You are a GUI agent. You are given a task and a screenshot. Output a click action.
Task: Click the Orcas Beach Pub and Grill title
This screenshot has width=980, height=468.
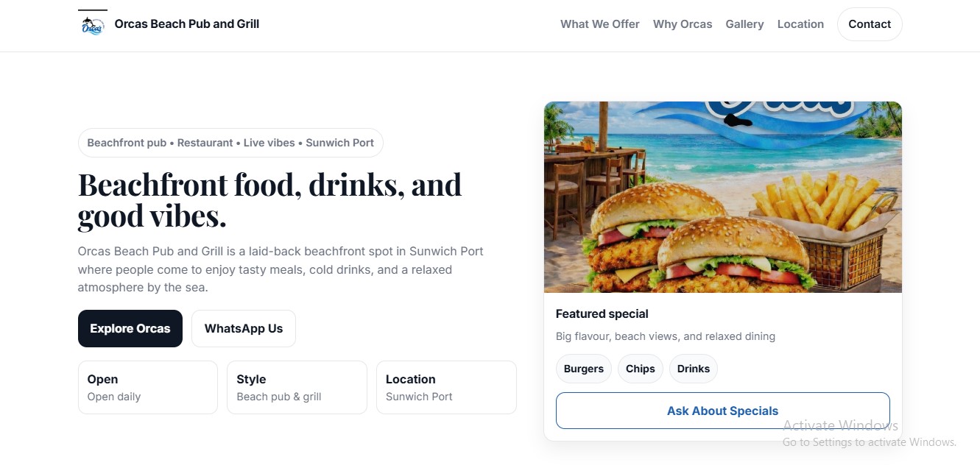(x=186, y=23)
